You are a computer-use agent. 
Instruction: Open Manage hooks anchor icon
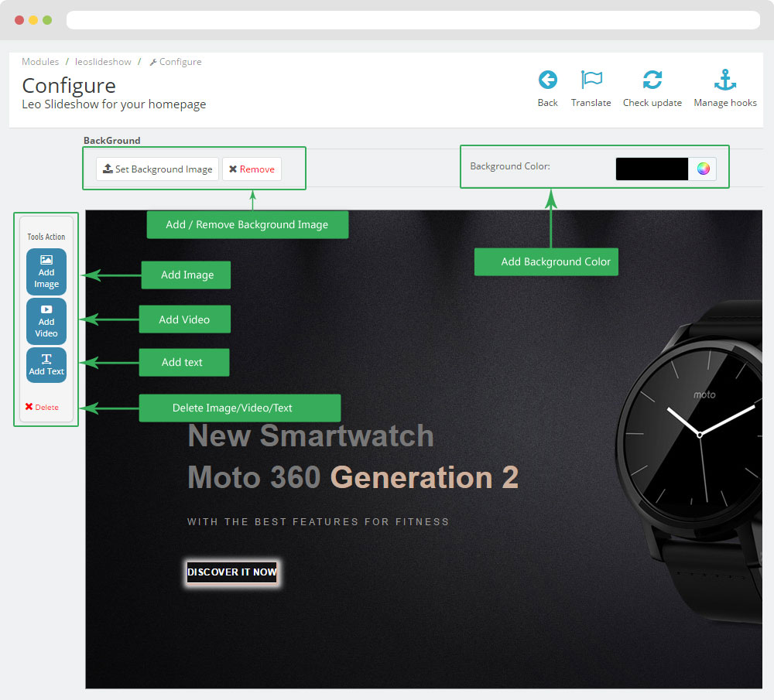724,80
